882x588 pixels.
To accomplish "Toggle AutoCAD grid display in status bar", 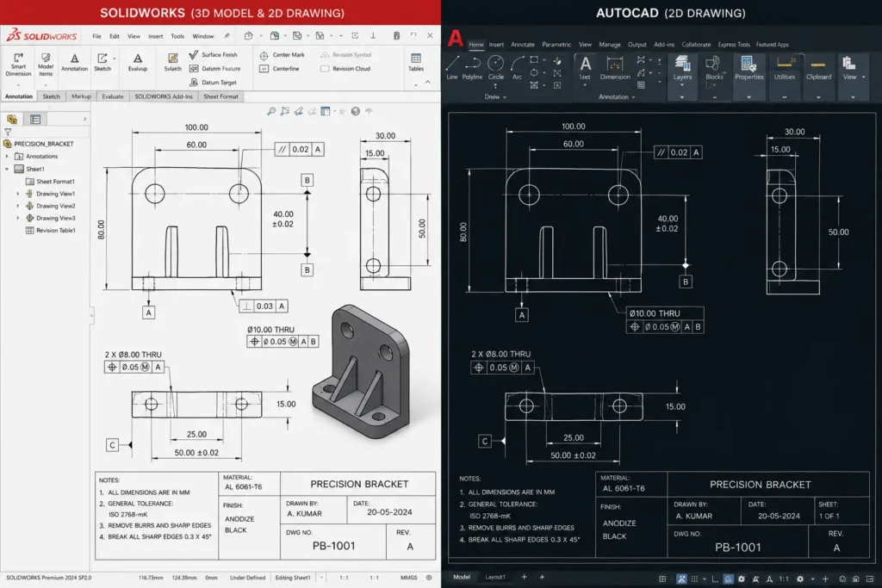I will (662, 579).
